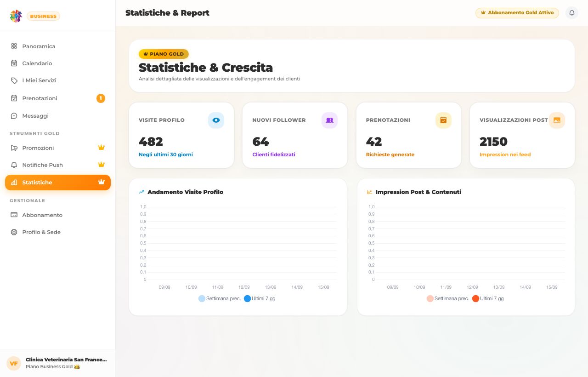Toggle Settimana prec. series in Impression chart legend

(448, 299)
